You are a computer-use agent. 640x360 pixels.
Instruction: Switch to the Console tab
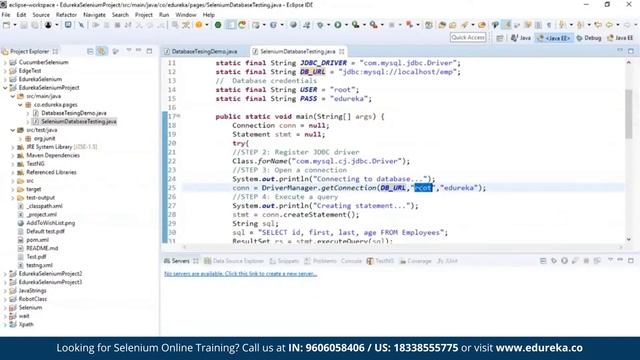tap(351, 261)
